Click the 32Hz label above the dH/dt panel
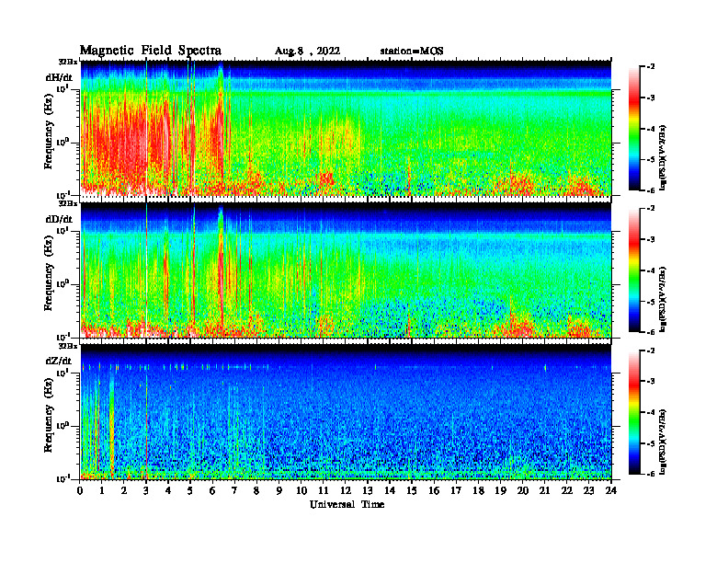728x563 pixels. (68, 62)
